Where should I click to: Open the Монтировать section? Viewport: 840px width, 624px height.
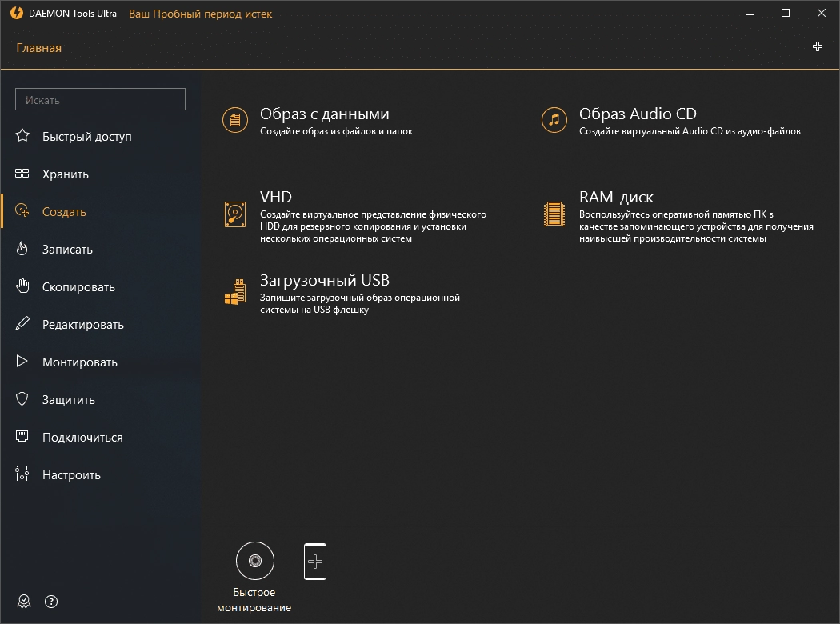tap(80, 362)
